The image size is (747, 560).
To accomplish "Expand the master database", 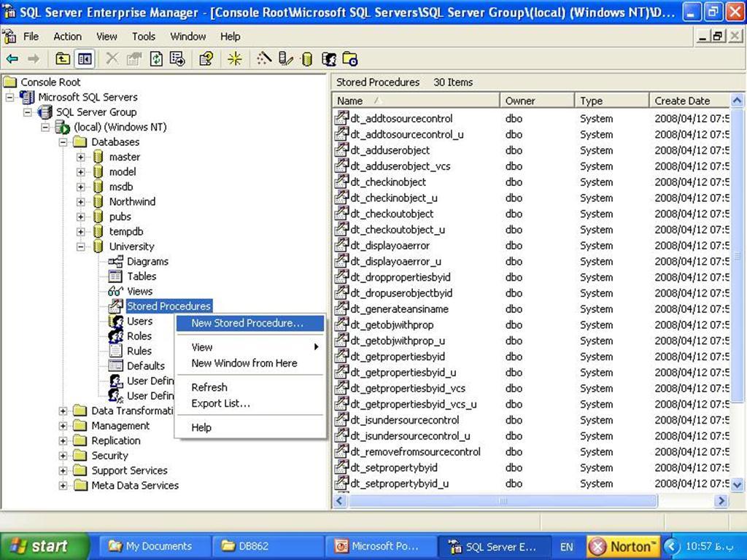I will [x=80, y=157].
